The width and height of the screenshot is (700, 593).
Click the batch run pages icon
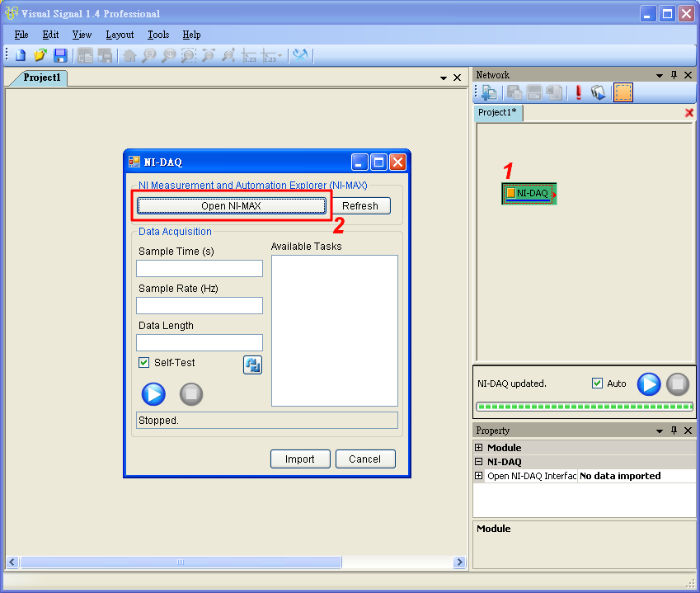[x=599, y=93]
